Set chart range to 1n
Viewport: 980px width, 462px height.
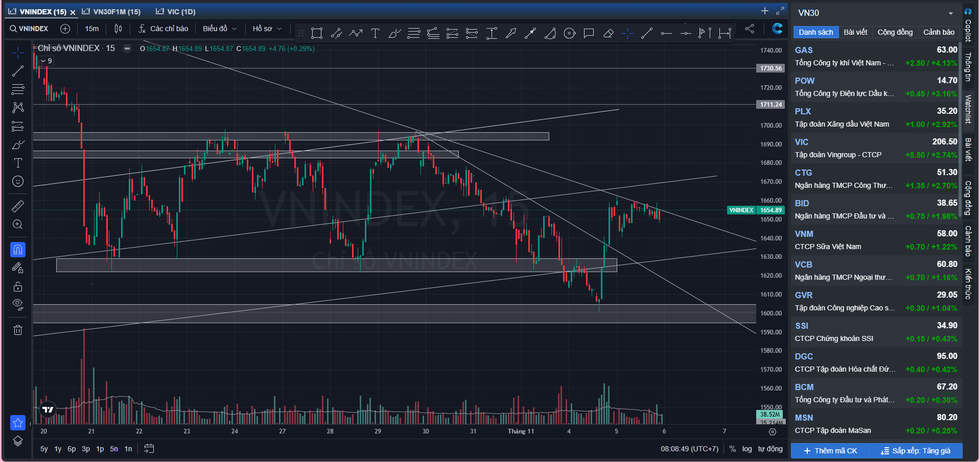(x=128, y=449)
